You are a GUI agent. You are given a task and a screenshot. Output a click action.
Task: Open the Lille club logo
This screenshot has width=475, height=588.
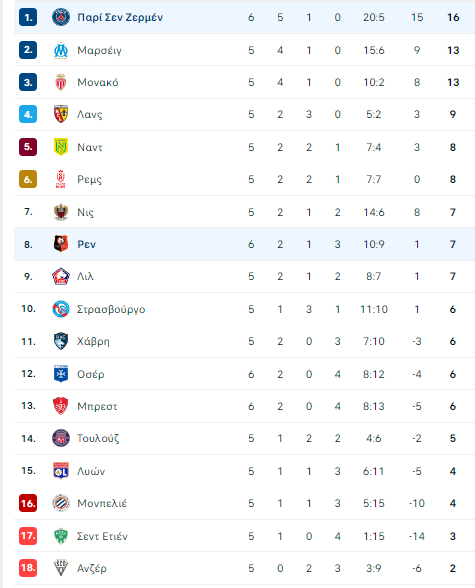[61, 276]
